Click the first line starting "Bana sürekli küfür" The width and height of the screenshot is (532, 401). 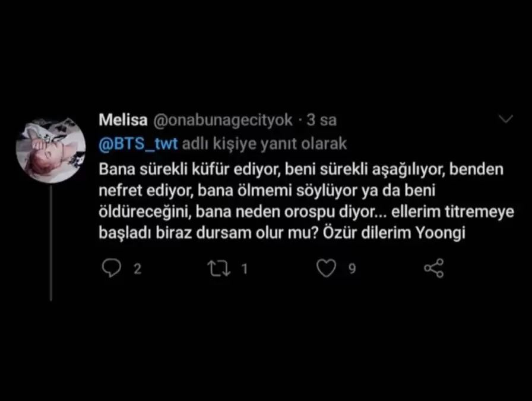(301, 169)
